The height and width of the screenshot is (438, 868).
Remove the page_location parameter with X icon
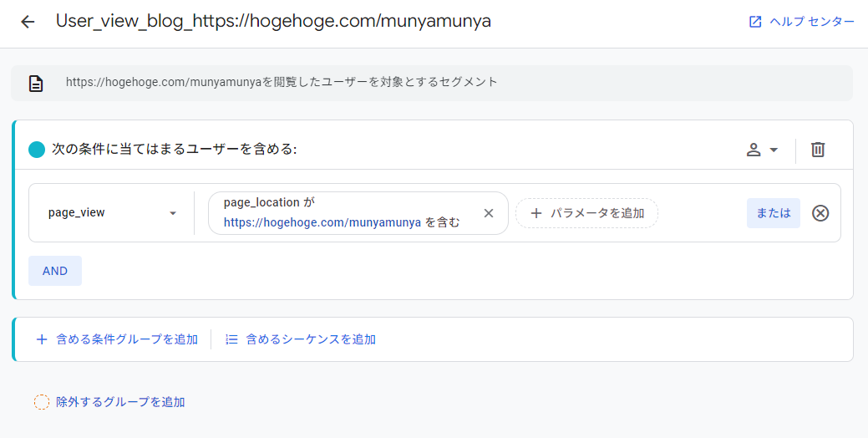coord(488,213)
